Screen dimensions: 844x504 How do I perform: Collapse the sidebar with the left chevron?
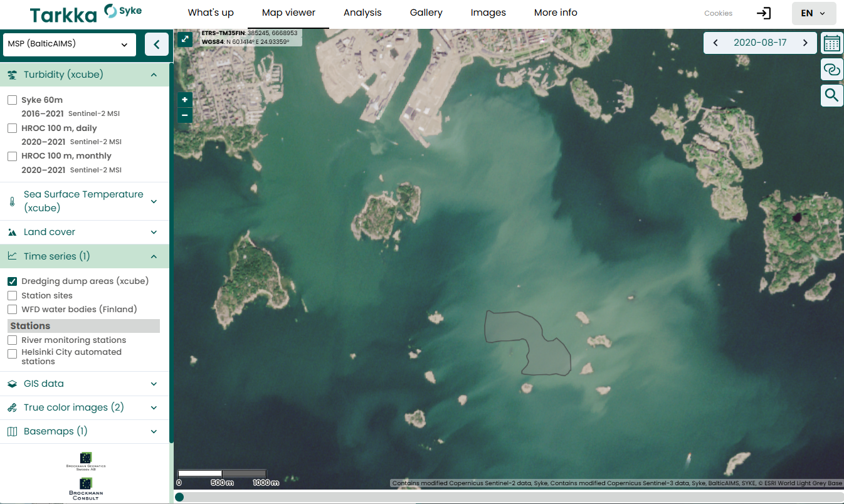(157, 45)
